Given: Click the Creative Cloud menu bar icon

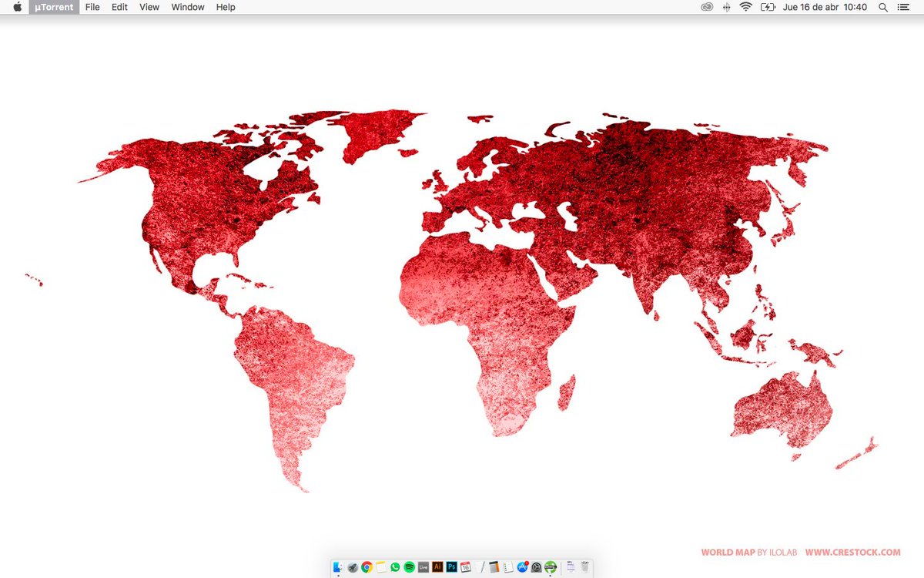Looking at the screenshot, I should coord(707,7).
